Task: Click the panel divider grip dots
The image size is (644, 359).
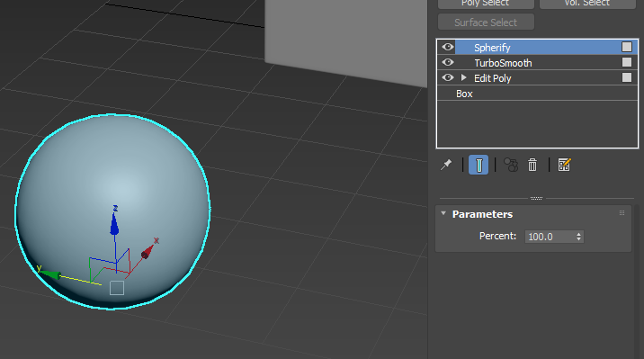Action: tap(536, 198)
